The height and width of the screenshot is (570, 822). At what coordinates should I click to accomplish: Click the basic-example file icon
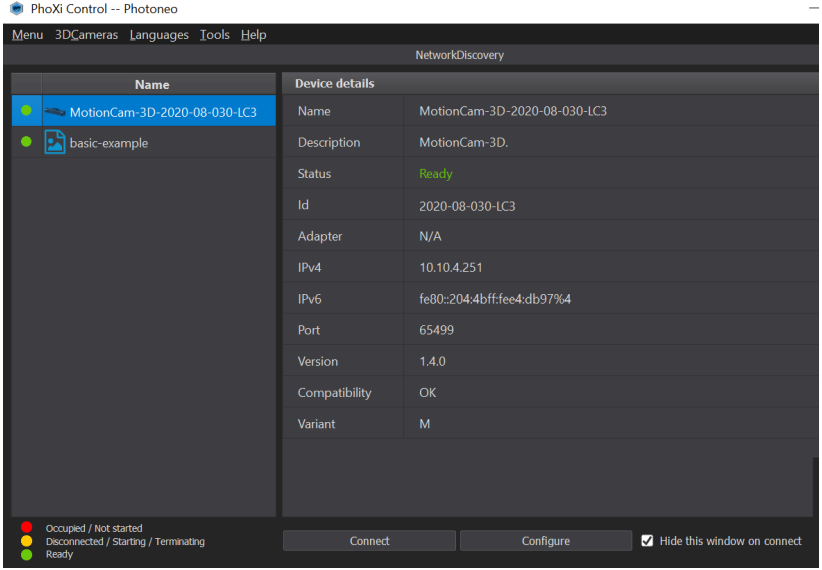[55, 143]
